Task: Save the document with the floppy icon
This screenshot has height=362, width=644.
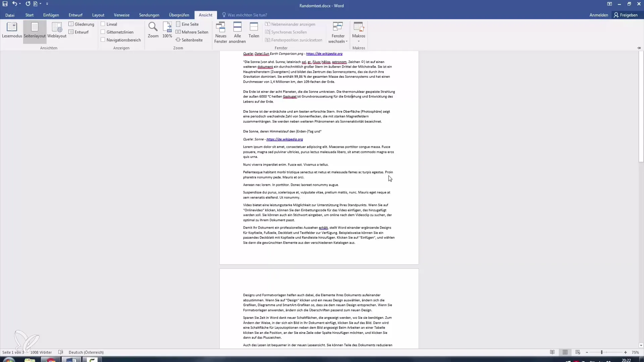Action: (5, 4)
